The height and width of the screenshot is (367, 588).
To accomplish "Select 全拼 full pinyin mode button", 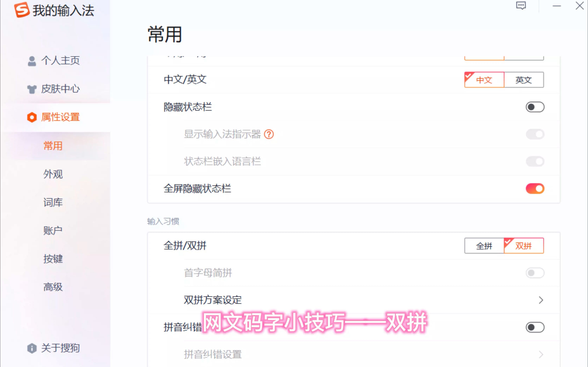I will point(484,245).
